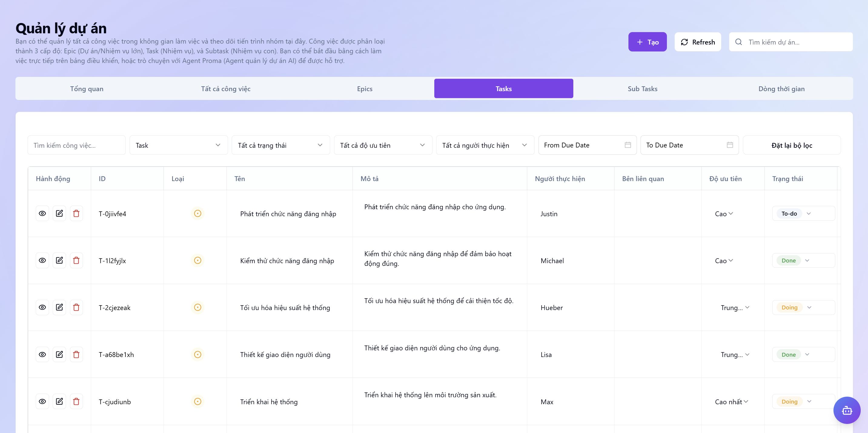The height and width of the screenshot is (433, 868).
Task: Click the Refresh button
Action: [697, 42]
